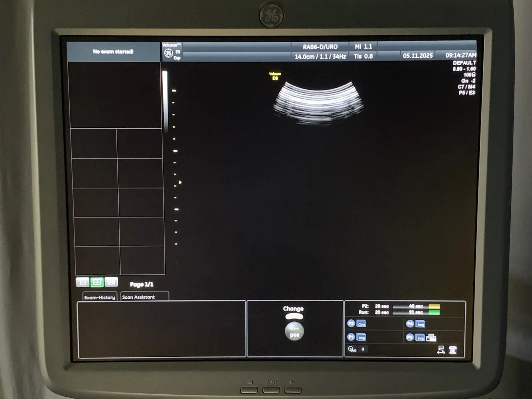Viewport: 532px width, 399px height.
Task: Open the P3 Img store control
Action: [x=420, y=337]
